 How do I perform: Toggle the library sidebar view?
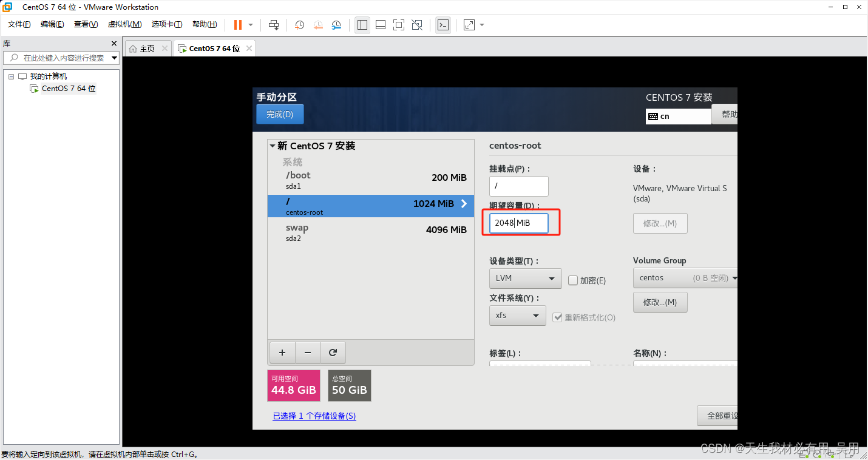point(362,25)
